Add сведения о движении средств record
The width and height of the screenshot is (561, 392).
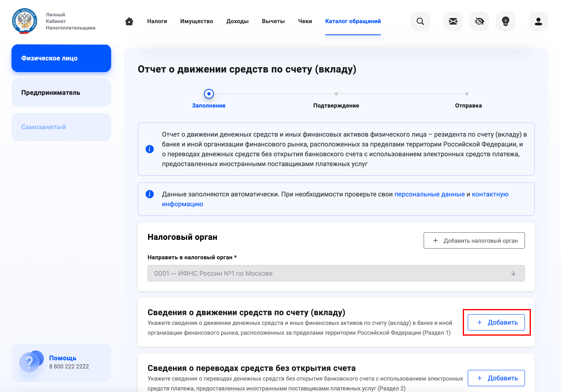click(497, 322)
